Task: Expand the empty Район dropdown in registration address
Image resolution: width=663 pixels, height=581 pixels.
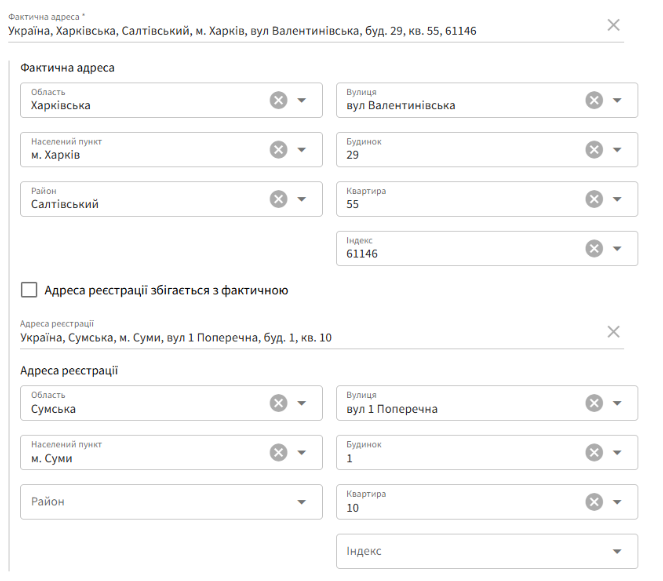Action: click(301, 502)
